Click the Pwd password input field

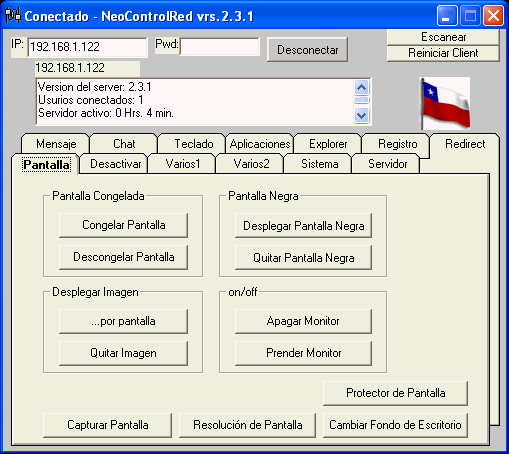point(220,47)
